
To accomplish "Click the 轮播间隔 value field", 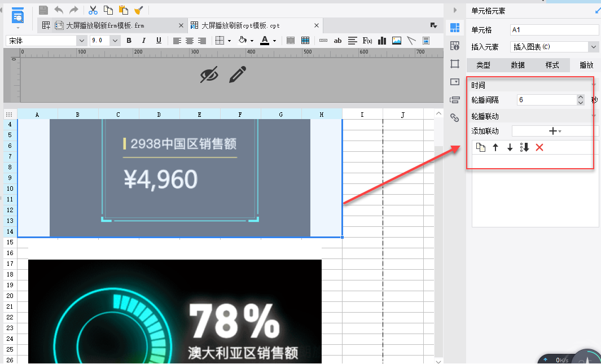I will 547,100.
